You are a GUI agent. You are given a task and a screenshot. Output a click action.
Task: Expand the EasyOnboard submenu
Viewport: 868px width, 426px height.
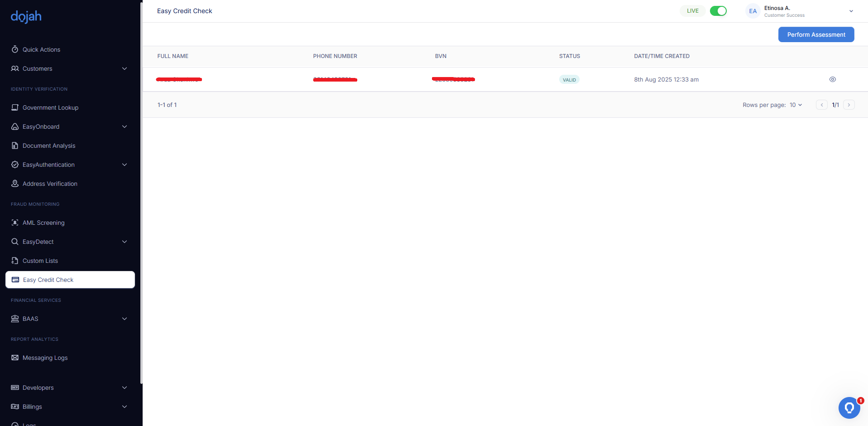click(125, 126)
